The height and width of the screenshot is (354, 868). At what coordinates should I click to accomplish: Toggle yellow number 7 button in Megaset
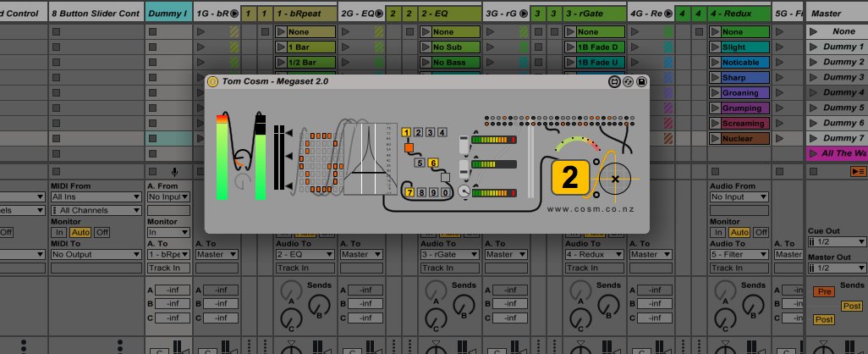[x=409, y=193]
